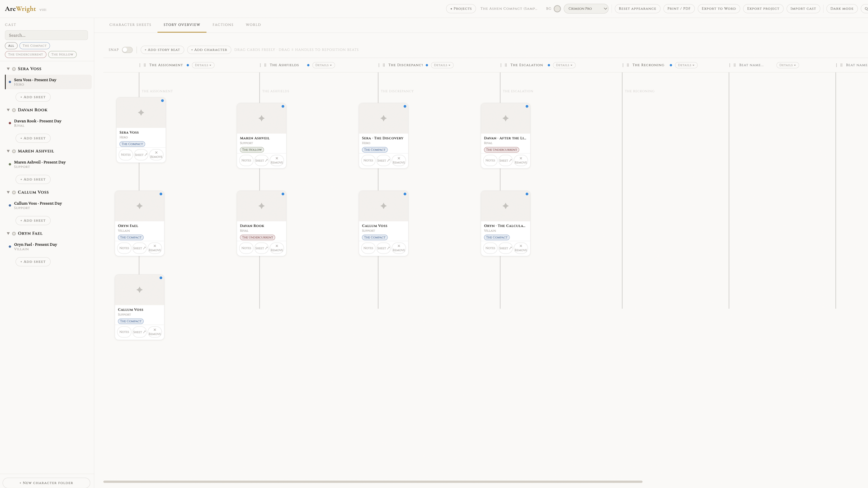This screenshot has height=488, width=868.
Task: Open sheet for Callum Voss under The Discrepancy
Action: tap(383, 248)
